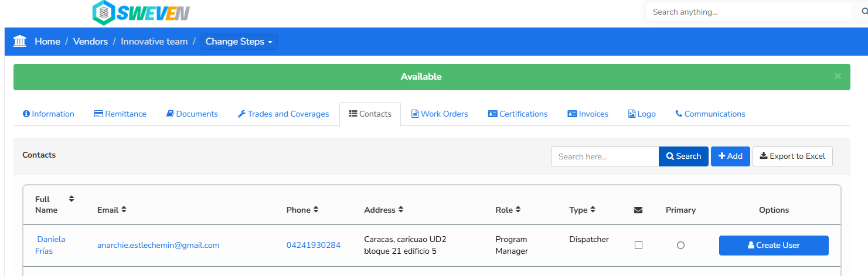The width and height of the screenshot is (868, 276).
Task: Tick the email checkbox for Daniela Frías
Action: (638, 246)
